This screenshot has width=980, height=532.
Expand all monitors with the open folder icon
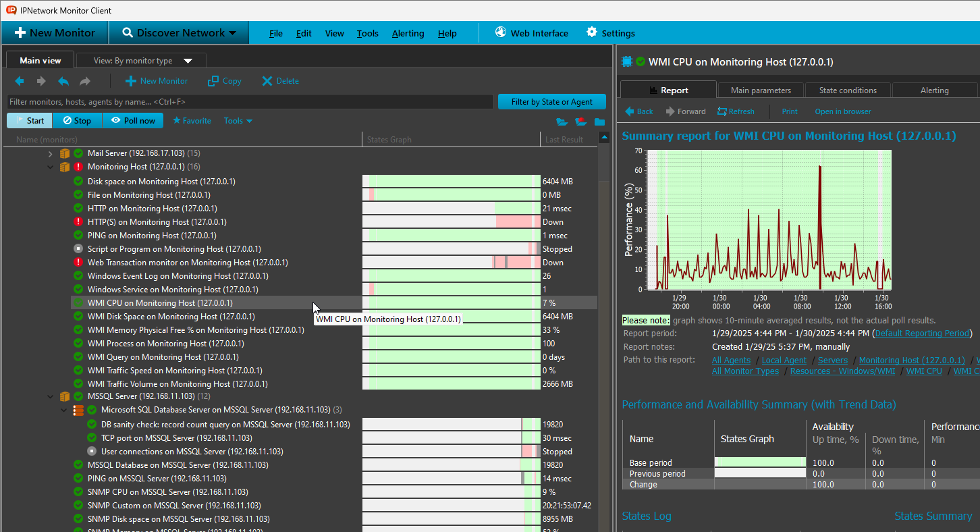pos(562,122)
